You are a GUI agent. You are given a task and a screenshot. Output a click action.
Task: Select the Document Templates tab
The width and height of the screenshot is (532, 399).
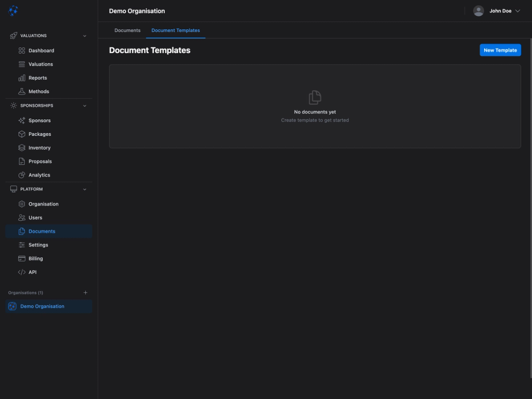tap(176, 30)
